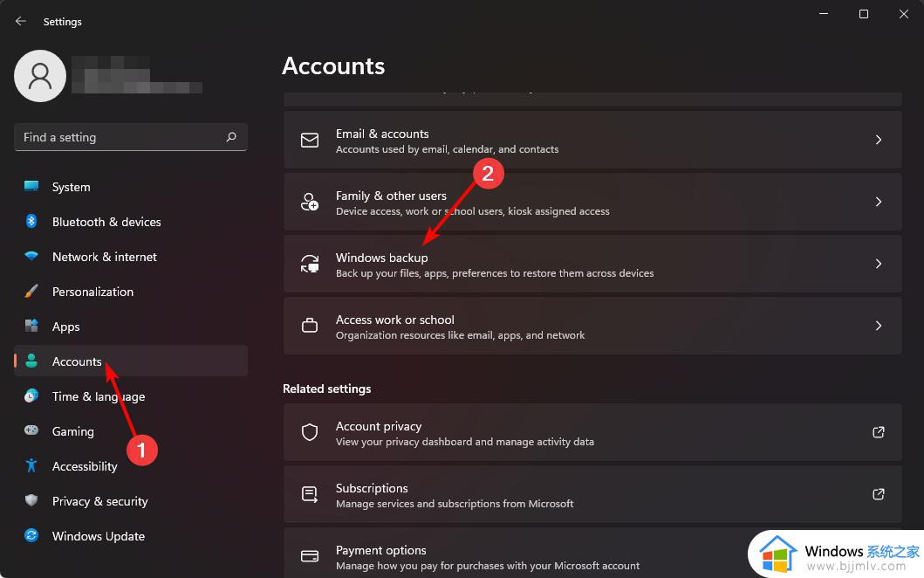Click the Find a setting search box
The image size is (924, 578).
point(131,137)
